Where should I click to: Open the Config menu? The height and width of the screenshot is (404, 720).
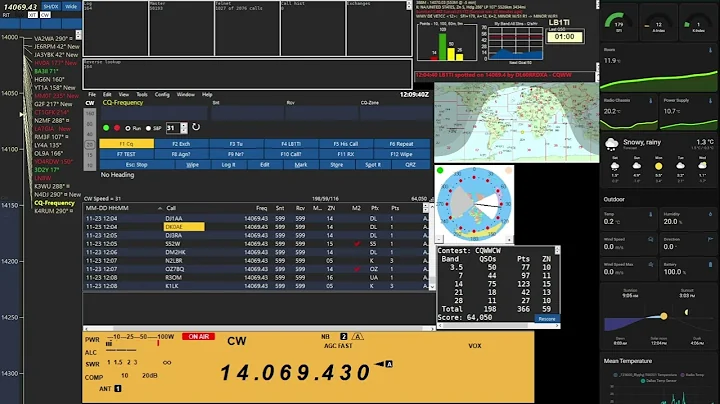[162, 95]
